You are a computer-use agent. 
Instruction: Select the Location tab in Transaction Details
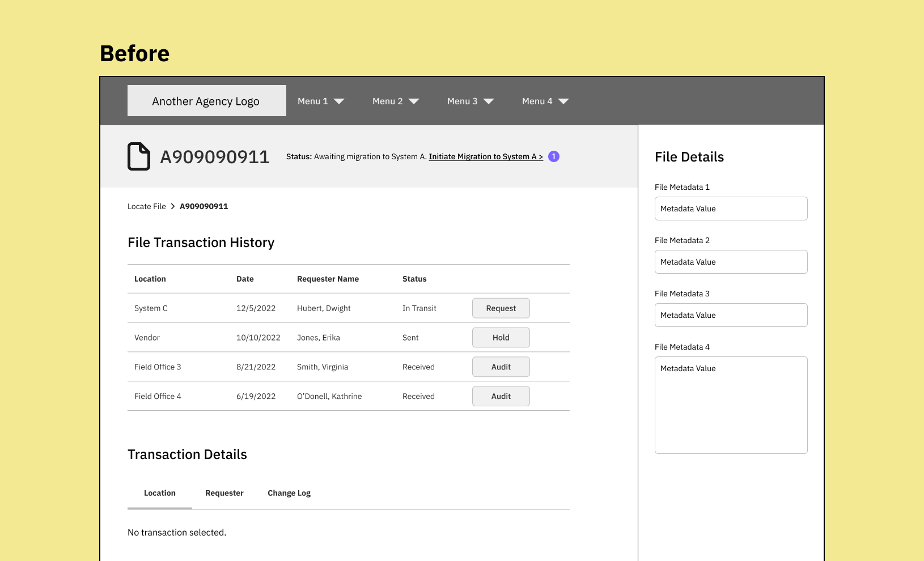(x=160, y=493)
